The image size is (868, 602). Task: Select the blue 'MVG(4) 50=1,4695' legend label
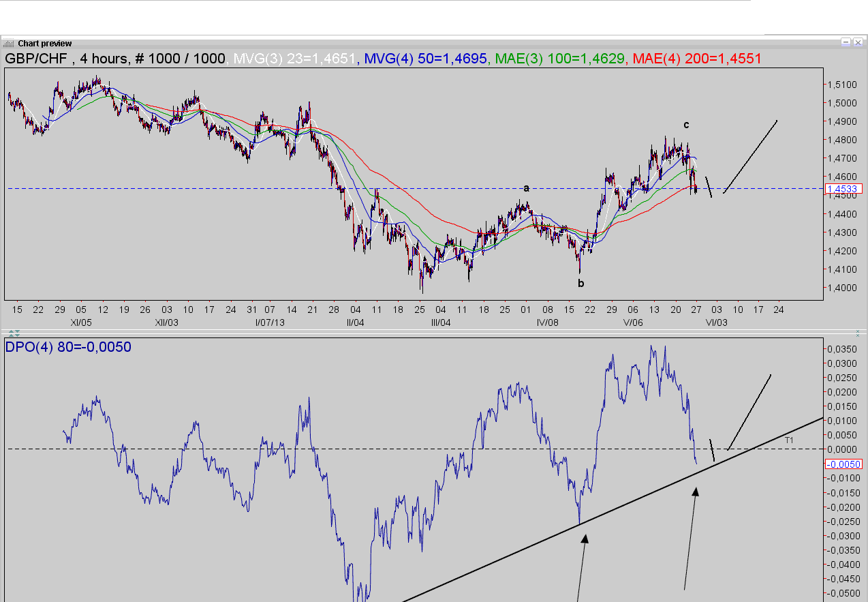[x=426, y=59]
